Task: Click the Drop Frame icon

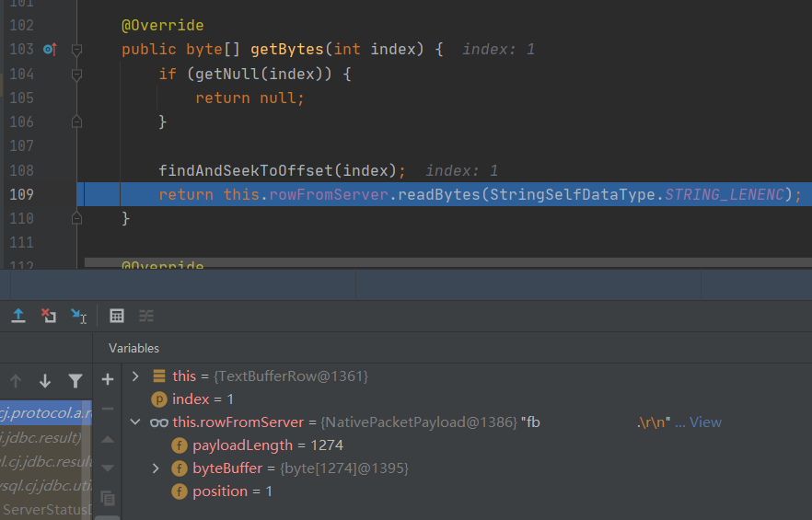Action: coord(48,316)
